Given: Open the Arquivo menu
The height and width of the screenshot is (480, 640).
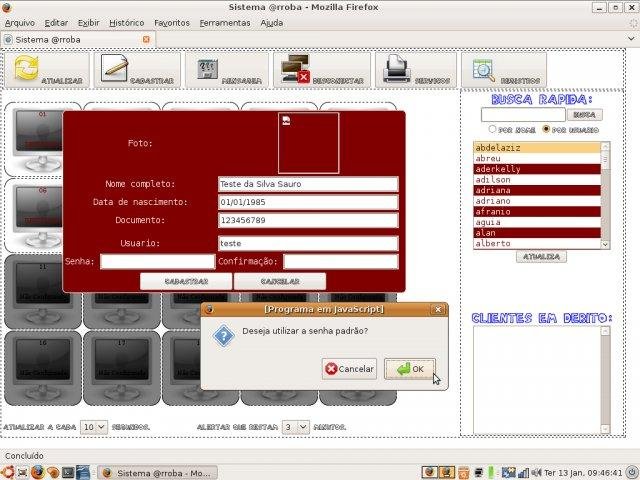Looking at the screenshot, I should [20, 23].
